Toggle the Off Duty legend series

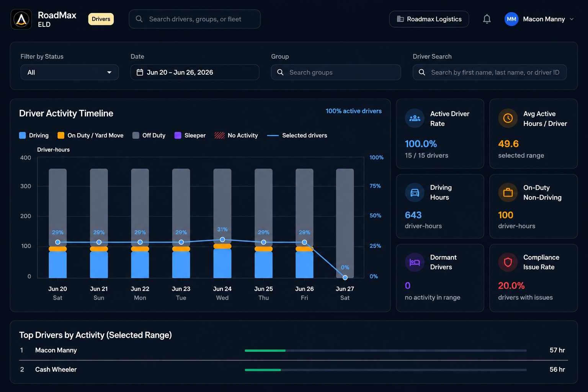(x=149, y=136)
